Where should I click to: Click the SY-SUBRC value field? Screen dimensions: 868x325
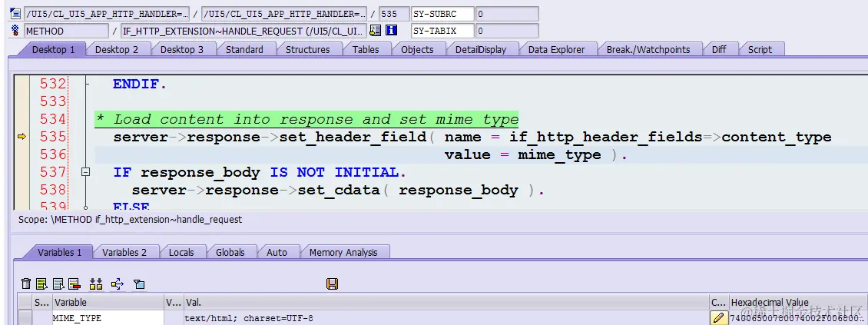coord(506,14)
